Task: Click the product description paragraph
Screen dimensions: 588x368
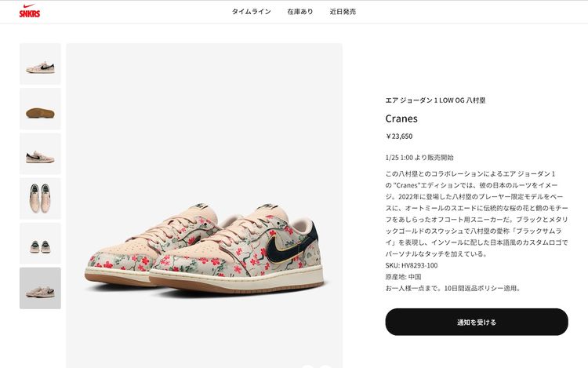Action: (x=477, y=214)
